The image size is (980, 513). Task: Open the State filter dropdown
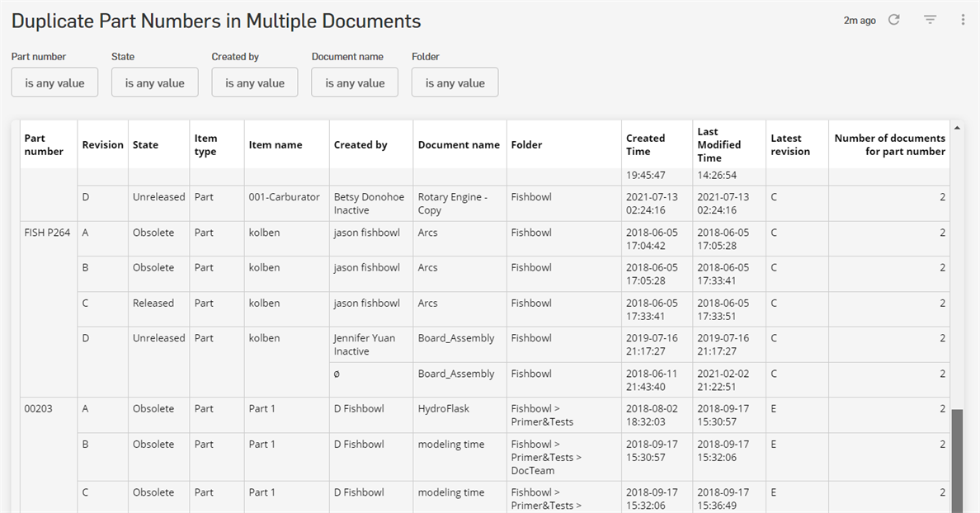(x=154, y=82)
